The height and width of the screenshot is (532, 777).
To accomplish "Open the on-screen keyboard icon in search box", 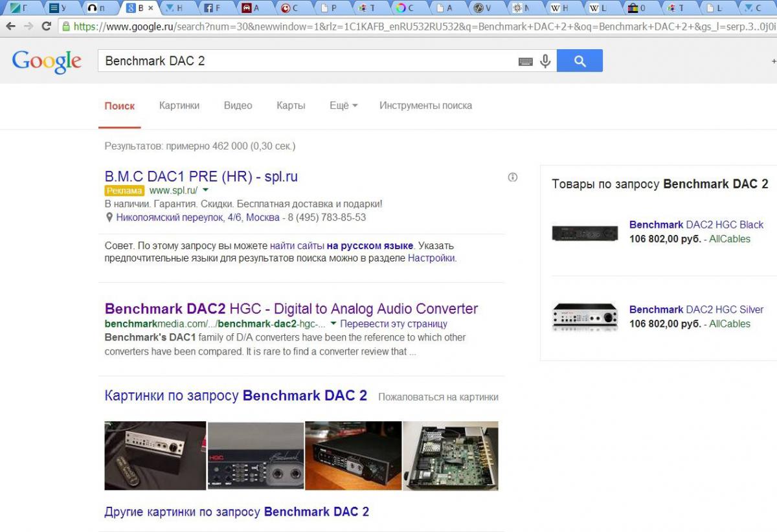I will pyautogui.click(x=526, y=61).
